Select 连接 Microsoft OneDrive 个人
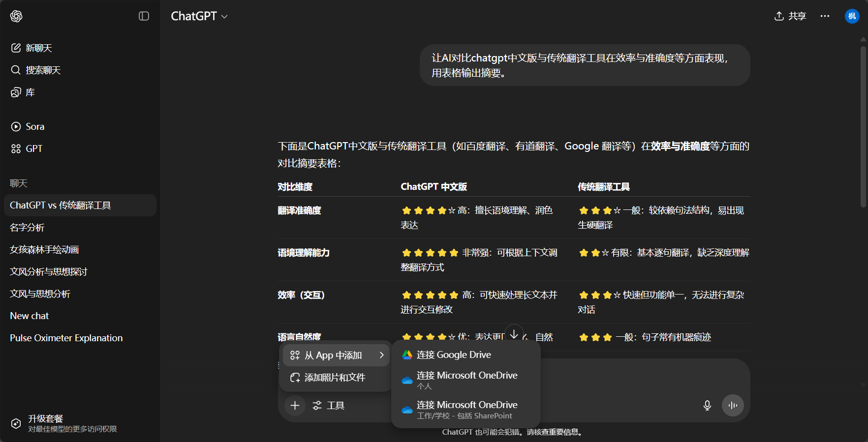This screenshot has height=442, width=868. [466, 380]
